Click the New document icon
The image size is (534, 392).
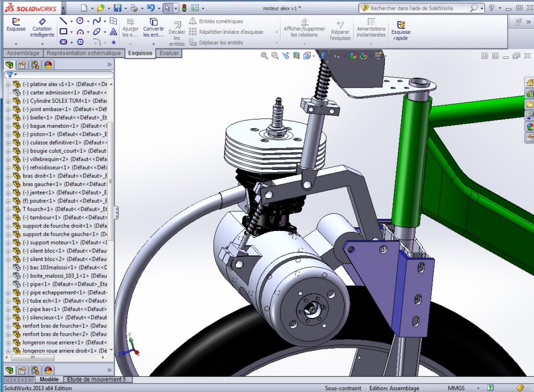click(x=84, y=8)
